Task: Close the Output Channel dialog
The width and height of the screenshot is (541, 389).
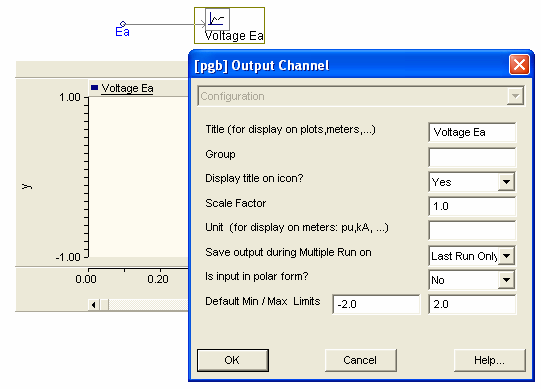Action: (x=519, y=65)
